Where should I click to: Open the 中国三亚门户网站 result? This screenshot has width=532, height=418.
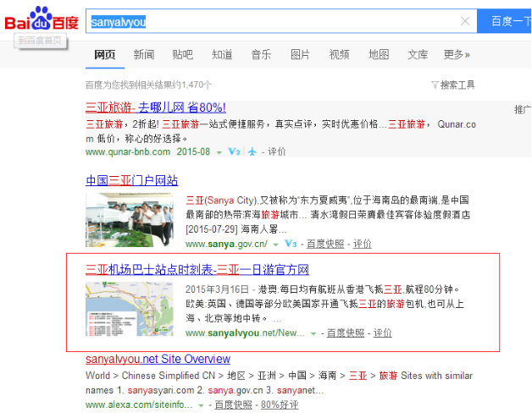coord(132,181)
